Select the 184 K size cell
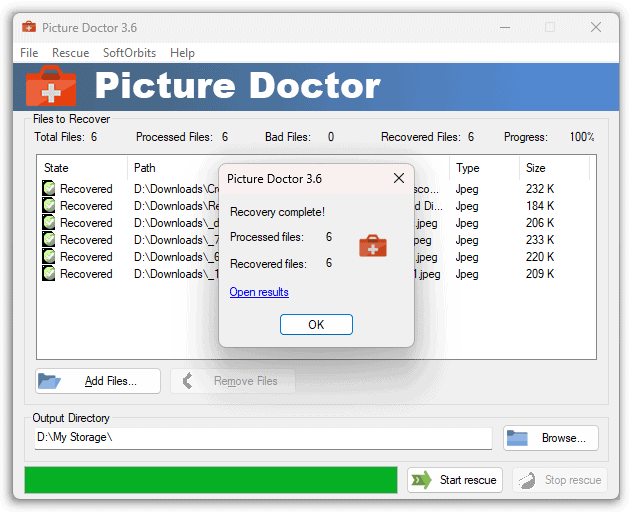This screenshot has width=632, height=512. 540,206
